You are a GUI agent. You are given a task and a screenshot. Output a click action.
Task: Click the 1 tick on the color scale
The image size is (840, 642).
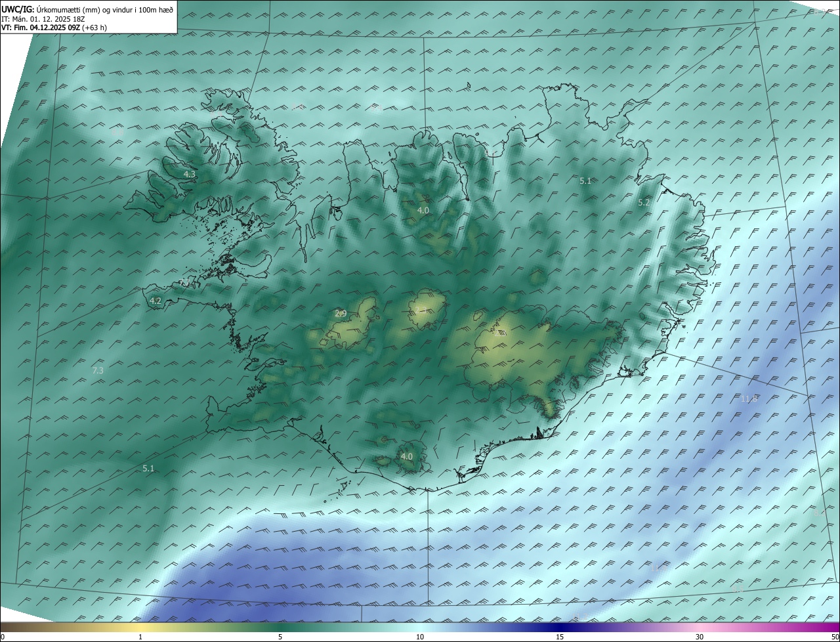(x=140, y=637)
